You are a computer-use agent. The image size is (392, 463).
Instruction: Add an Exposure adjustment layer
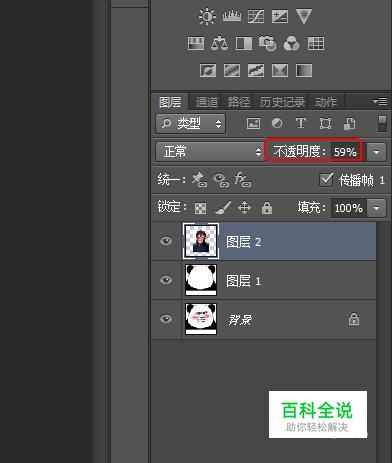pyautogui.click(x=280, y=16)
